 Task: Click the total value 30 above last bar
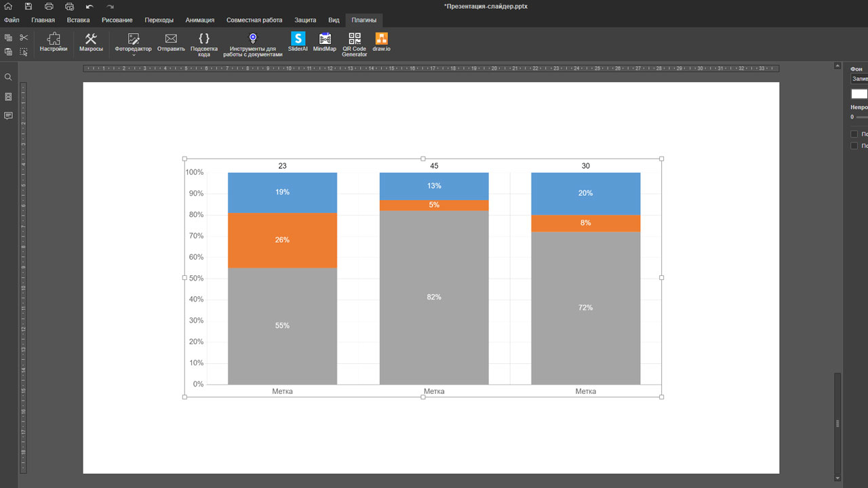[586, 166]
